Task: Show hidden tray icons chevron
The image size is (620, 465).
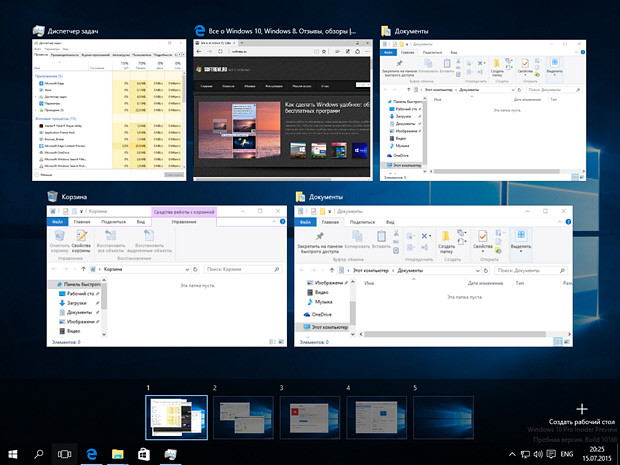Action: [x=512, y=454]
